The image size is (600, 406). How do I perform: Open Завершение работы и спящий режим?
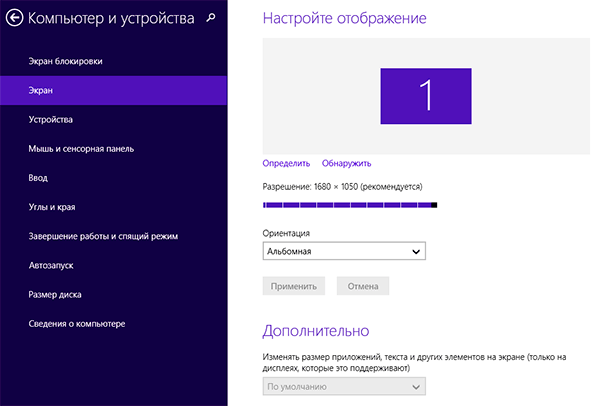[103, 237]
